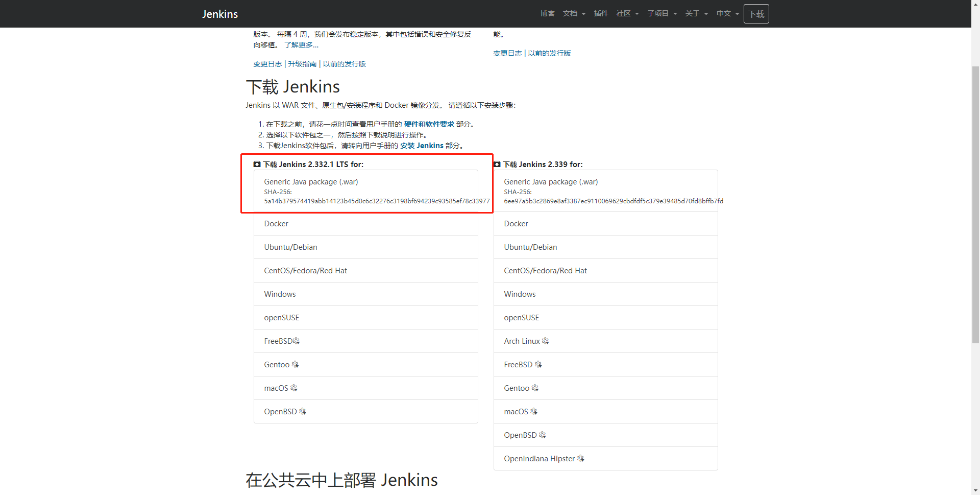Viewport: 980px width, 495px height.
Task: Click the 在公共云中上部署 Jenkins heading
Action: (341, 480)
